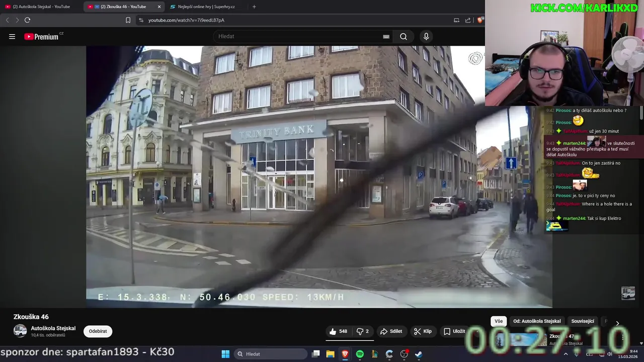
Task: Save video using the Uložit button
Action: click(454, 331)
